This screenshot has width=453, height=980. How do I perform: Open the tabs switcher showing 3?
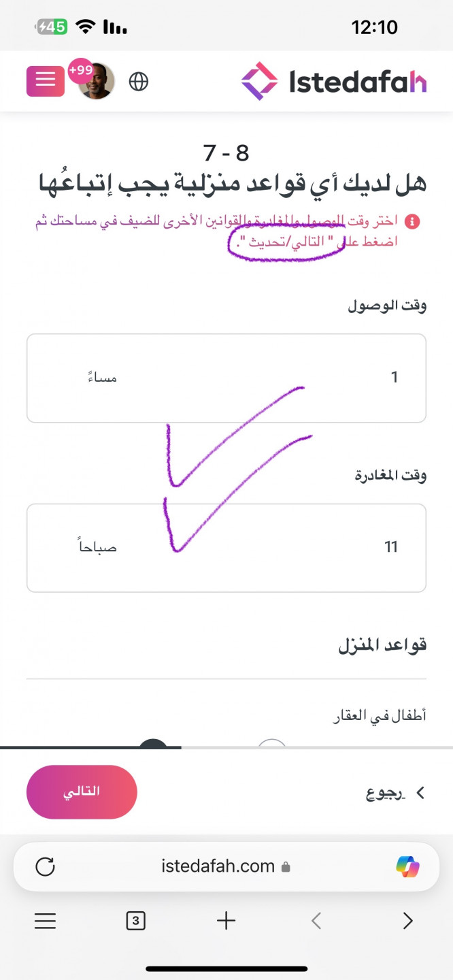point(136,921)
